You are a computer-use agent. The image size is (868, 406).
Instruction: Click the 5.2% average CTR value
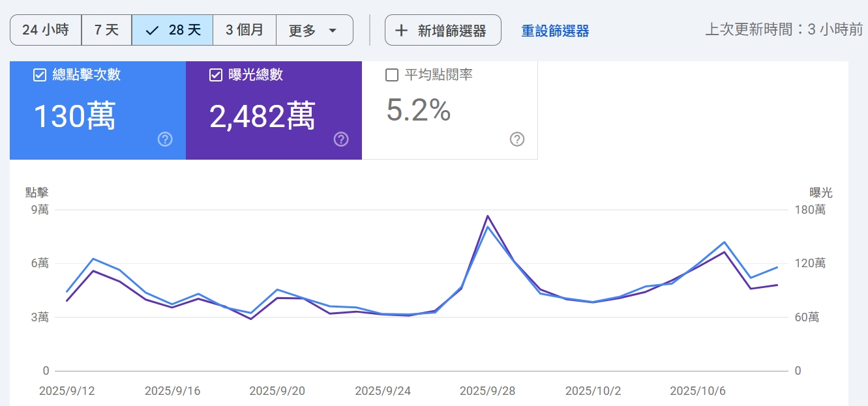tap(418, 110)
